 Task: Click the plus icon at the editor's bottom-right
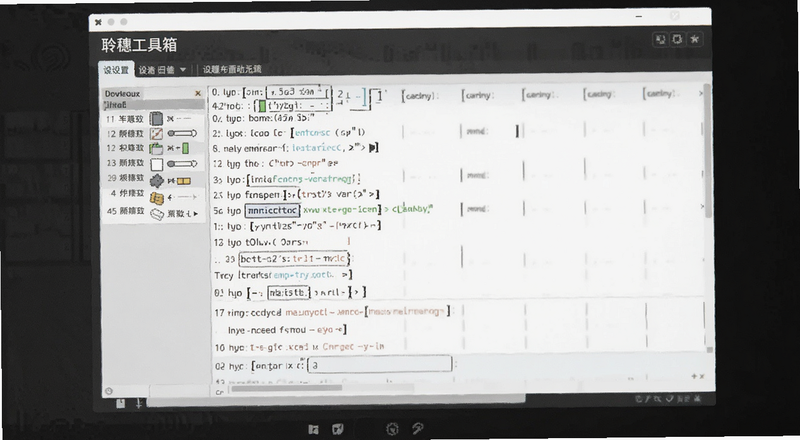pyautogui.click(x=694, y=376)
